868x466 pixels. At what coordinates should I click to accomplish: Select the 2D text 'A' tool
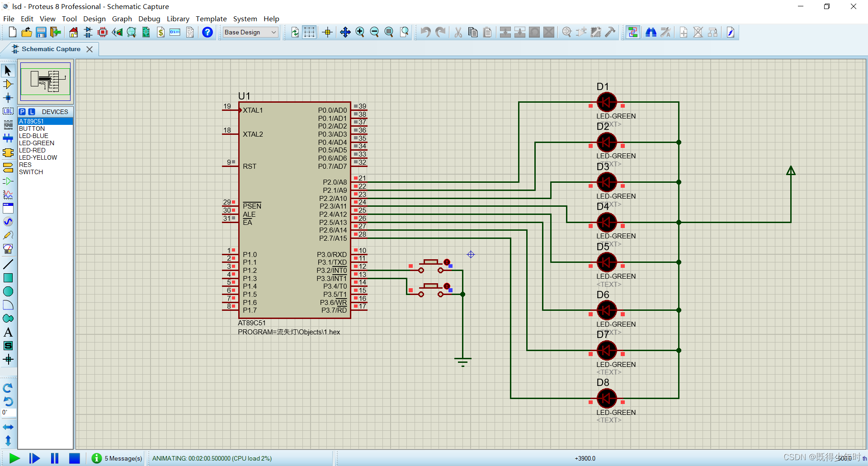[8, 332]
